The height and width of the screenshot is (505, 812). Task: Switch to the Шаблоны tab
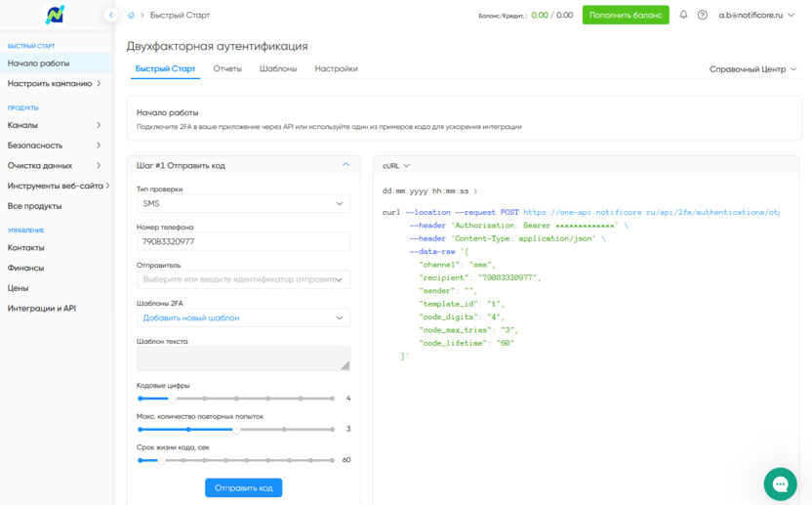[278, 69]
